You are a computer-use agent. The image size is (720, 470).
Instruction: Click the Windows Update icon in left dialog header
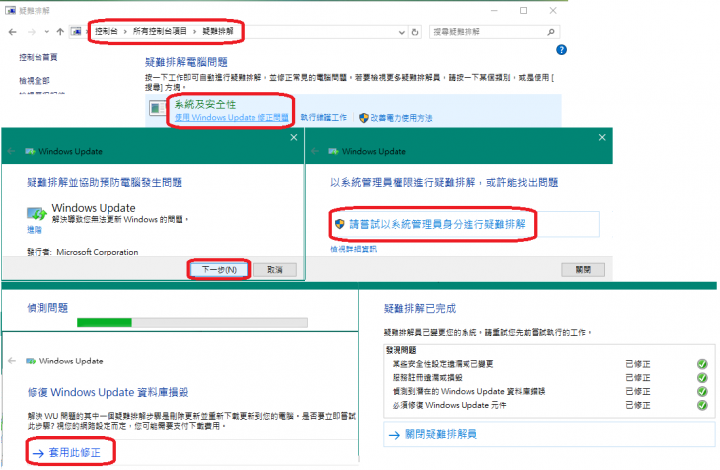click(30, 151)
